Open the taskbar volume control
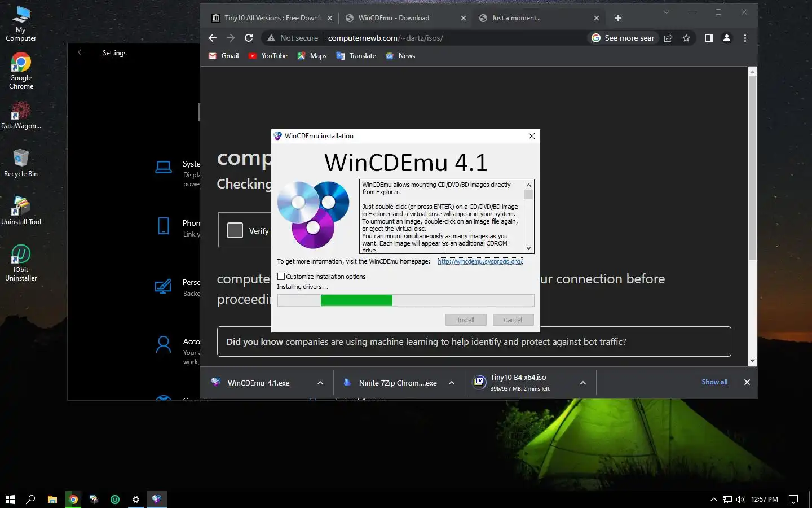The width and height of the screenshot is (812, 508). (x=740, y=499)
